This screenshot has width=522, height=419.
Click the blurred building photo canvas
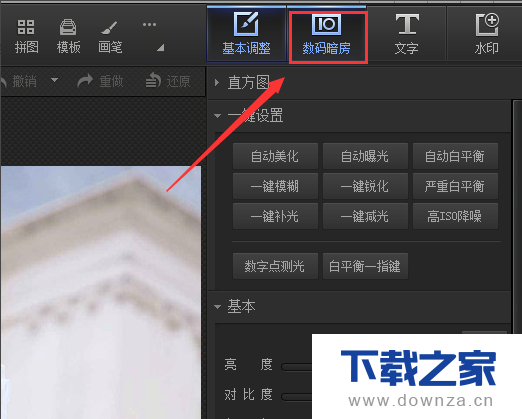(101, 293)
